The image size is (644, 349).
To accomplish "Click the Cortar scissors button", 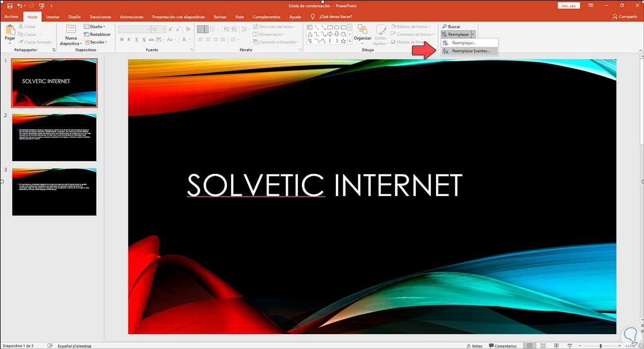I will pos(27,27).
